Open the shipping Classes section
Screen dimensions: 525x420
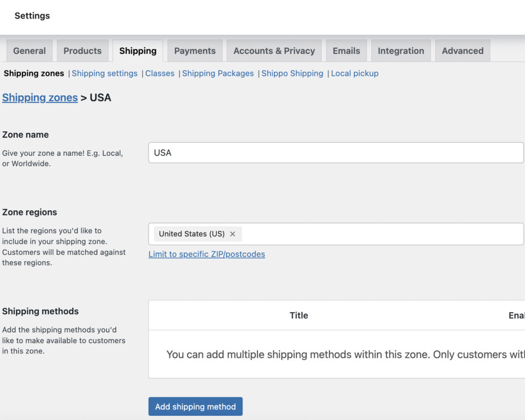(x=159, y=73)
